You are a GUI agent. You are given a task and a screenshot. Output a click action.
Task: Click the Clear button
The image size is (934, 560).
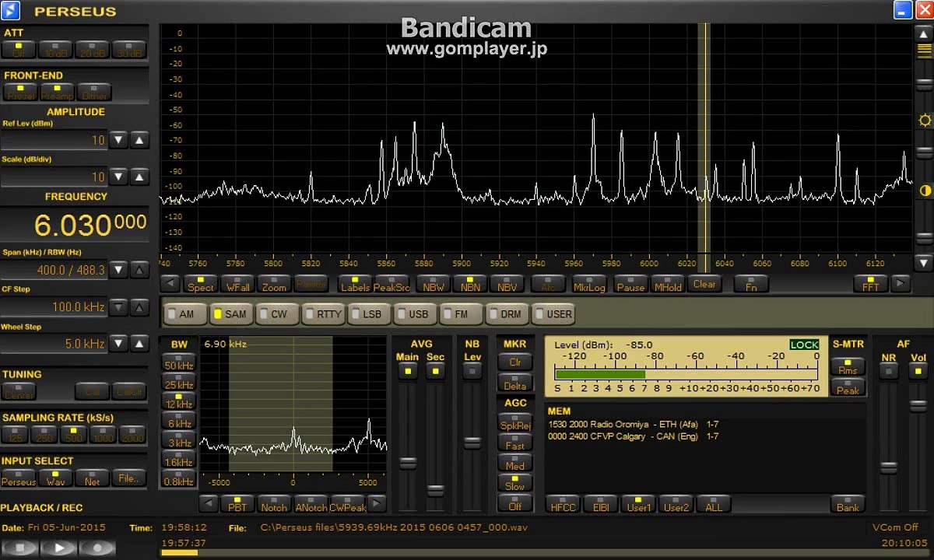click(704, 284)
